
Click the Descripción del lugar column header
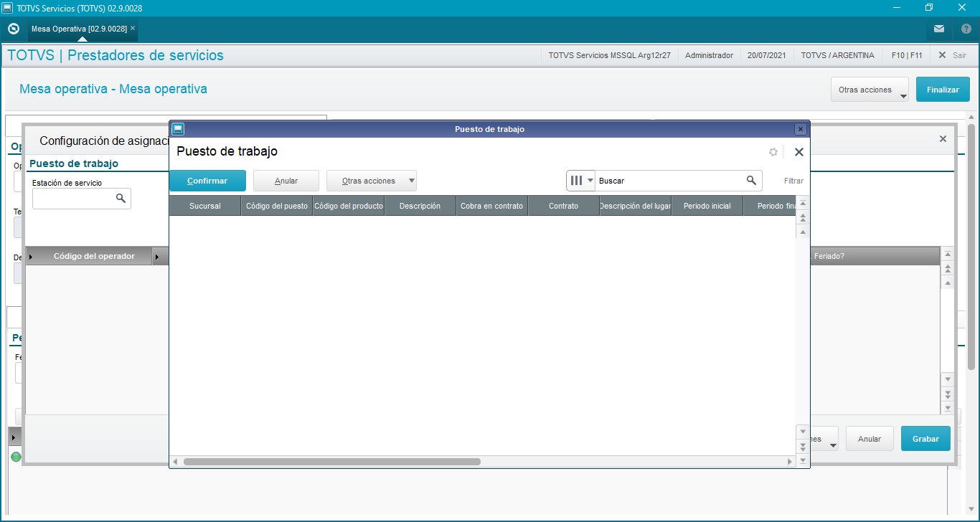point(636,206)
